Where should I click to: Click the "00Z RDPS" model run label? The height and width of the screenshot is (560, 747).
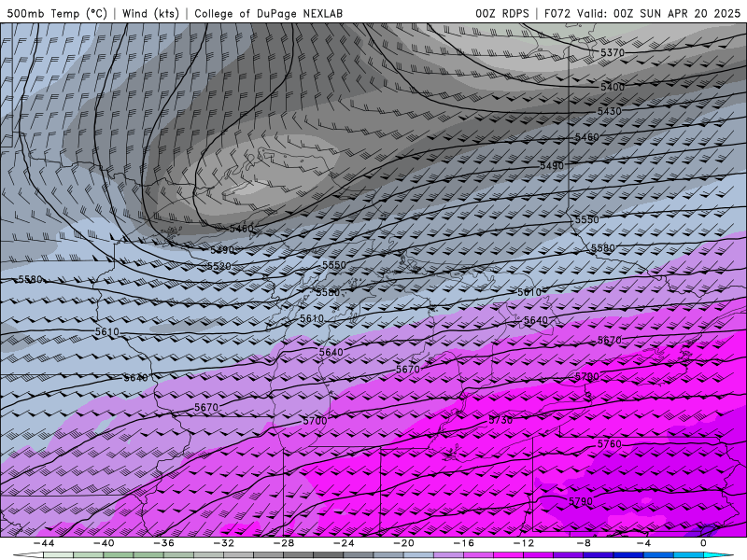(502, 13)
